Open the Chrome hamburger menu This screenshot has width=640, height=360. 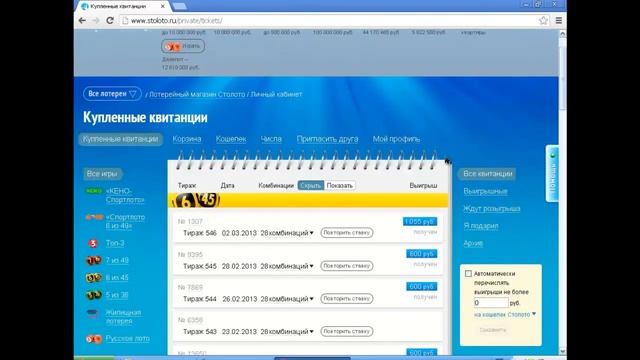(x=559, y=20)
